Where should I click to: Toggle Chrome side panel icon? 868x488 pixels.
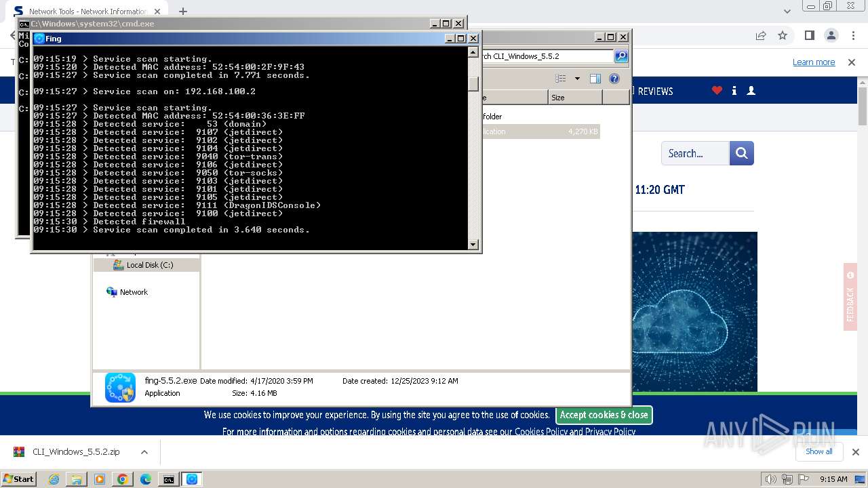click(x=809, y=35)
